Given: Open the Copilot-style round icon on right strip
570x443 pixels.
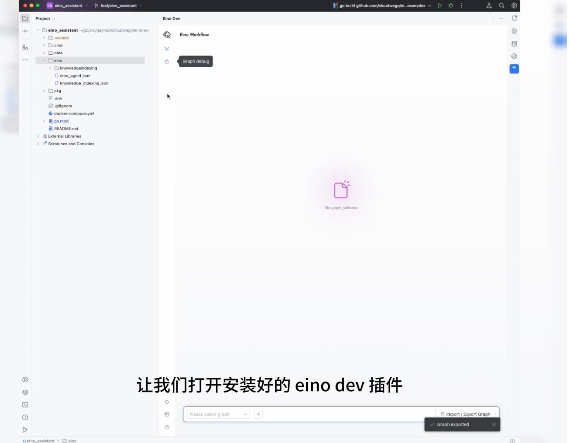Looking at the screenshot, I should point(514,56).
